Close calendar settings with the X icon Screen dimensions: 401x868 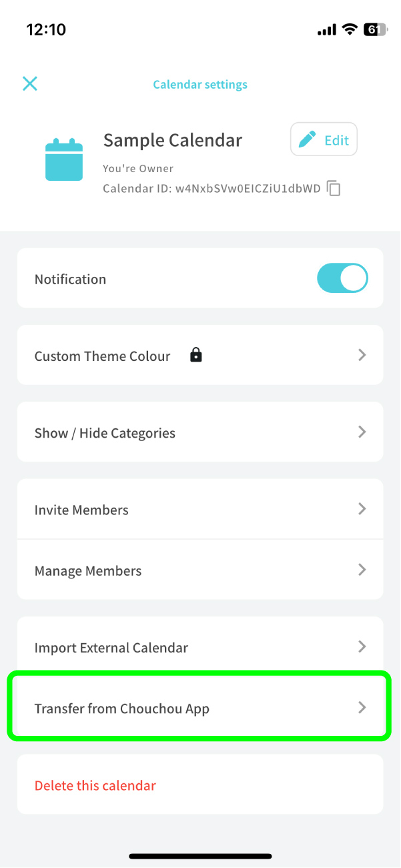coord(30,83)
